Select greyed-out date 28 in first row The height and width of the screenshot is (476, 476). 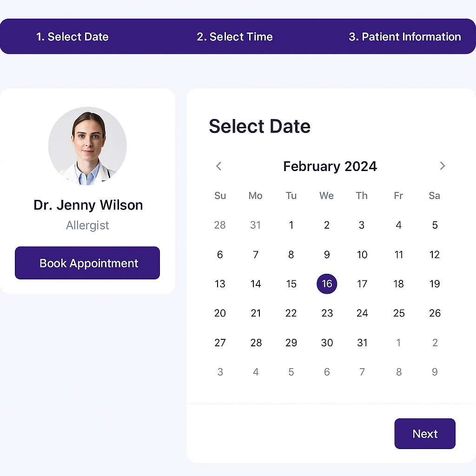pos(220,225)
